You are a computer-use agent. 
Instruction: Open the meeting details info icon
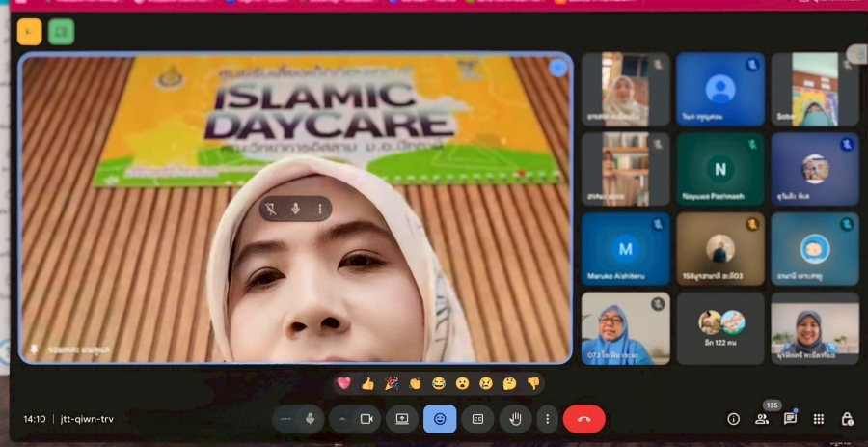733,419
